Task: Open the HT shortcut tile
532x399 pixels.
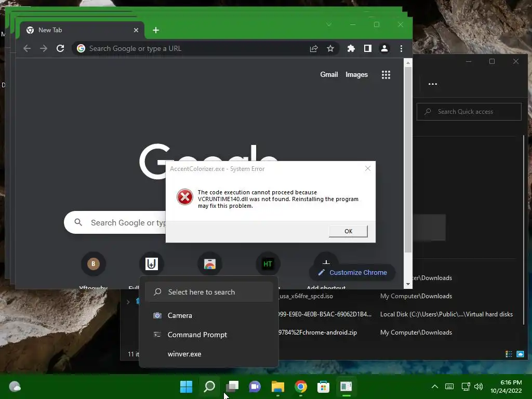Action: pyautogui.click(x=268, y=264)
